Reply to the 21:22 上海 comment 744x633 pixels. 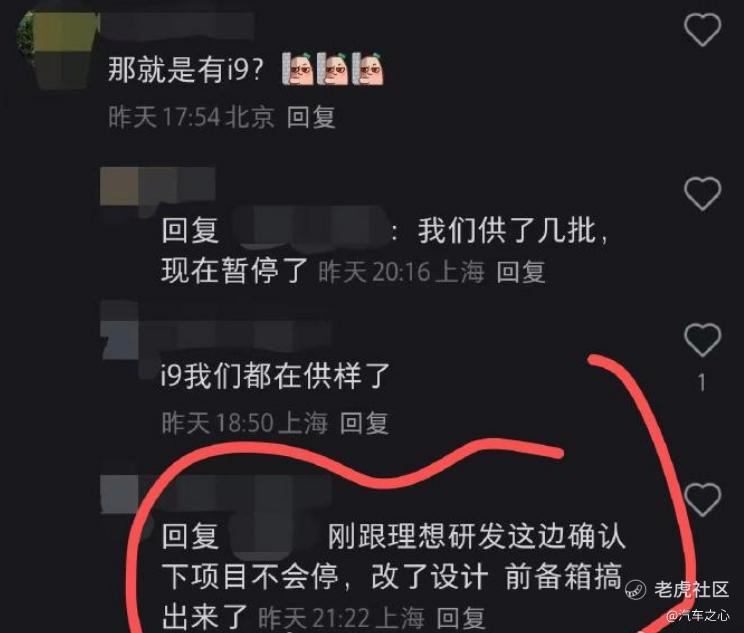click(460, 618)
